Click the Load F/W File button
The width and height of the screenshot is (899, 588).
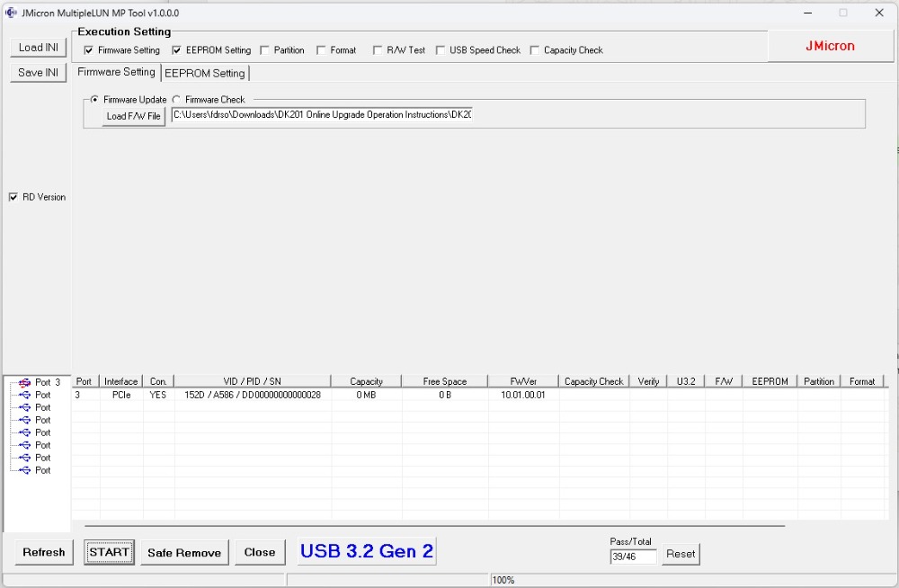click(x=133, y=116)
